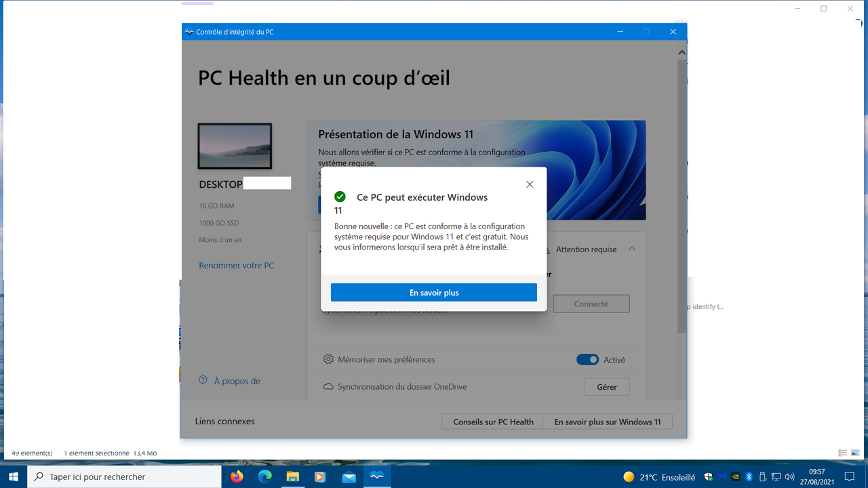Viewport: 868px width, 488px height.
Task: Disable the Mémoriser mes préférences toggle
Action: tap(587, 359)
